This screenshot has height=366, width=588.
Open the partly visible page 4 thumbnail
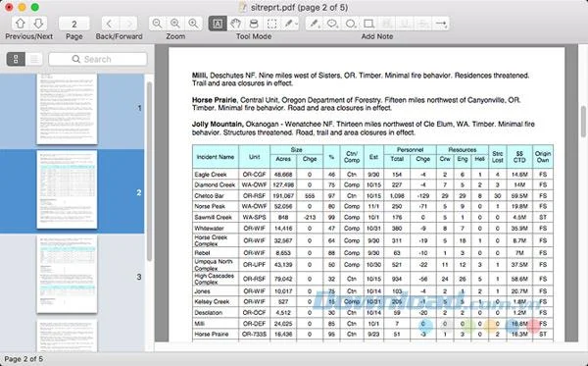click(67, 336)
